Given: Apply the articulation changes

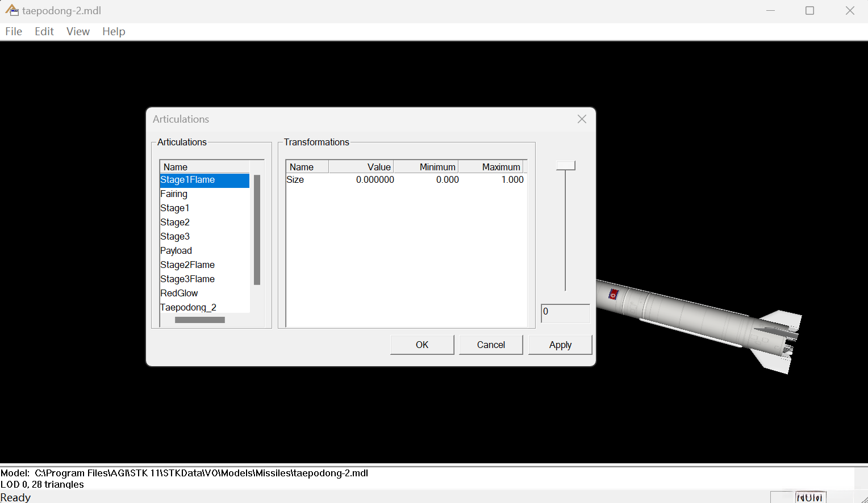Looking at the screenshot, I should pos(560,345).
